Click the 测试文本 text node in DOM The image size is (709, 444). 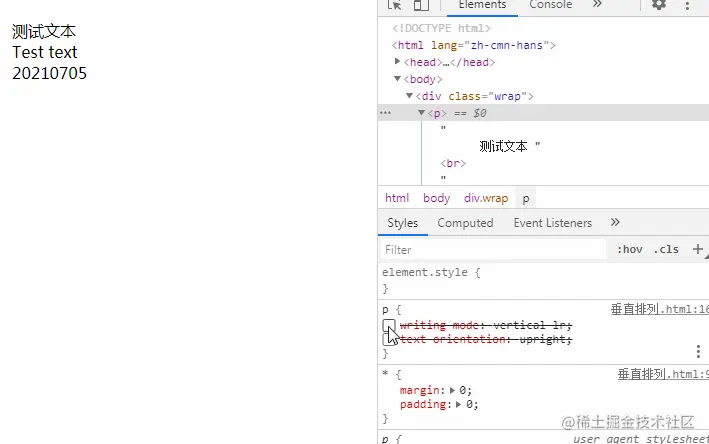pos(503,146)
